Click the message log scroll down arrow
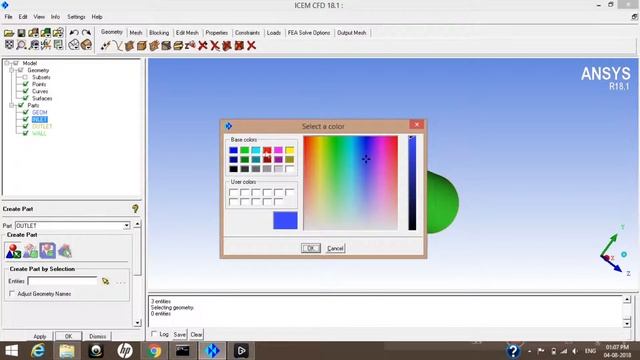The width and height of the screenshot is (640, 360). pyautogui.click(x=627, y=323)
